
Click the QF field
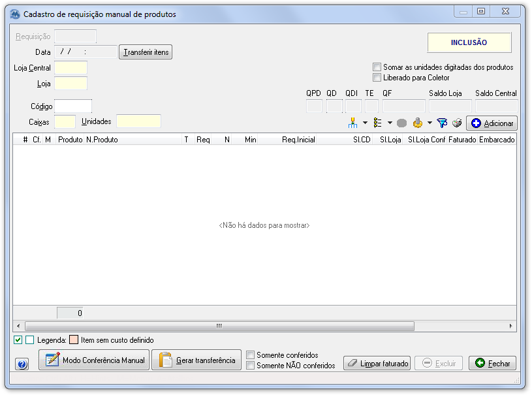coord(404,106)
